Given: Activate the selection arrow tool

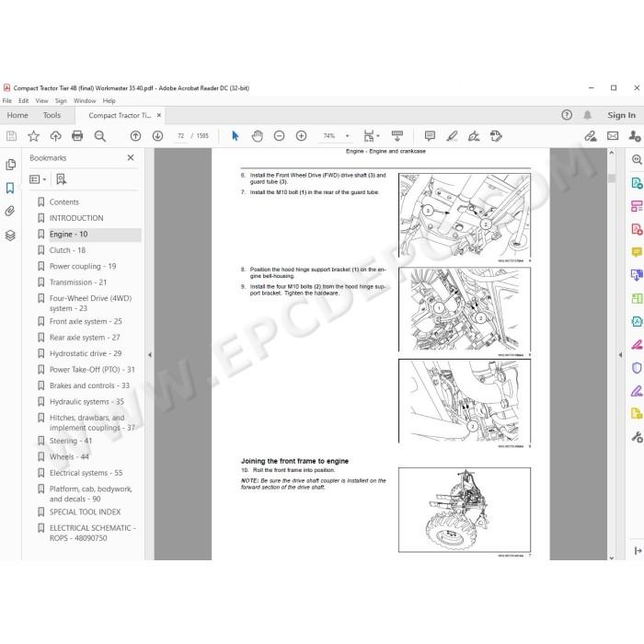Looking at the screenshot, I should [235, 136].
